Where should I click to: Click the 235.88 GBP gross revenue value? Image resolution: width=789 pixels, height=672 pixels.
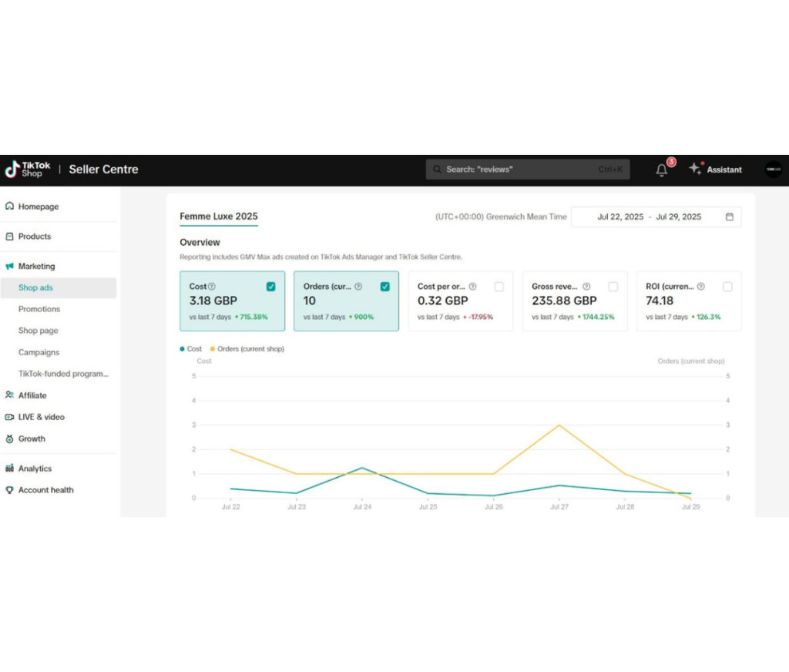[x=564, y=301]
